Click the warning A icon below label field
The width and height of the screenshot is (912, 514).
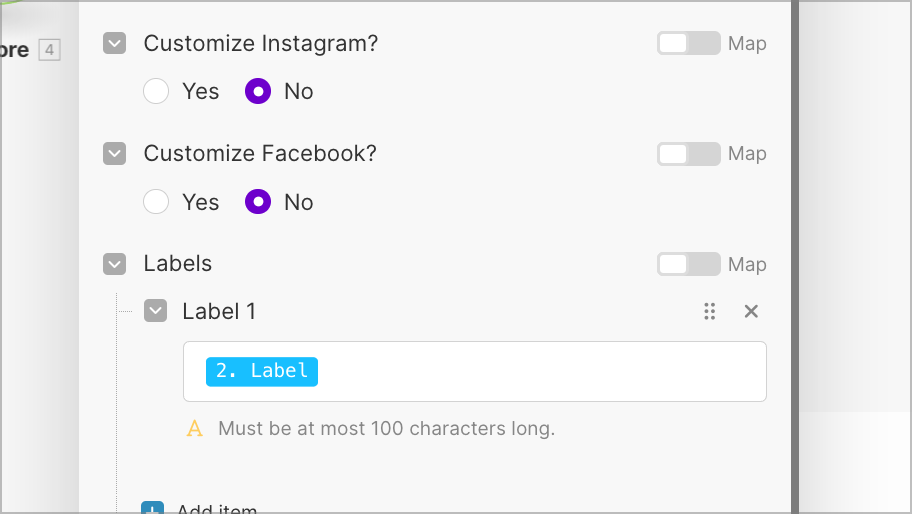(x=195, y=429)
